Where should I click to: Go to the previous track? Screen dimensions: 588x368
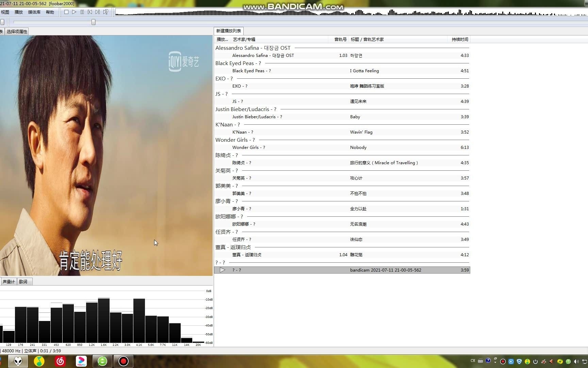(90, 12)
